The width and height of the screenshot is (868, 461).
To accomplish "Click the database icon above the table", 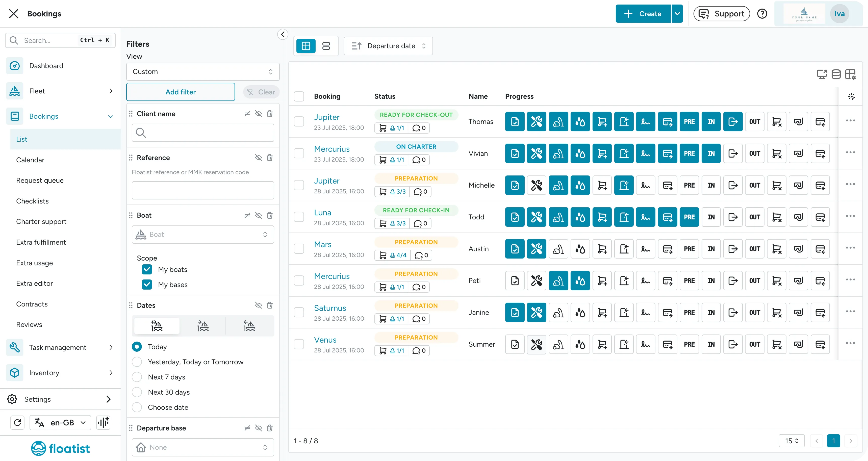I will click(836, 74).
